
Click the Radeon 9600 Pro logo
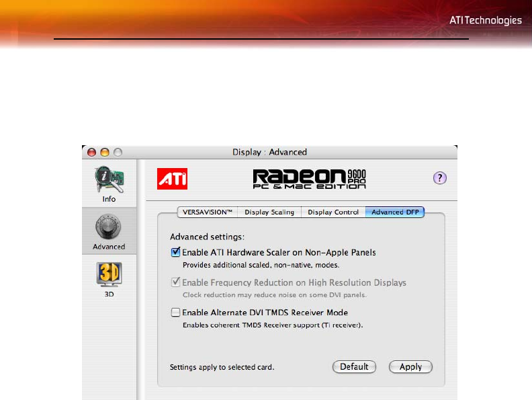310,179
